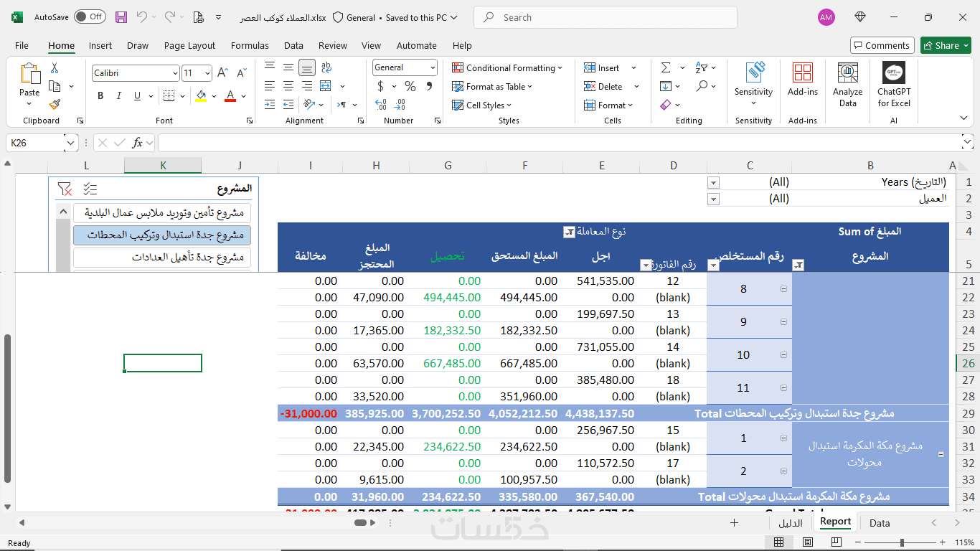980x551 pixels.
Task: Collapse the invoice group 8 in pivot
Action: [x=783, y=289]
